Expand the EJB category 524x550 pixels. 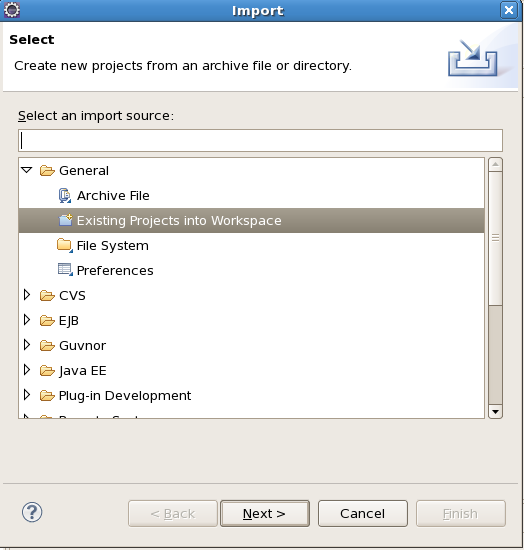27,320
